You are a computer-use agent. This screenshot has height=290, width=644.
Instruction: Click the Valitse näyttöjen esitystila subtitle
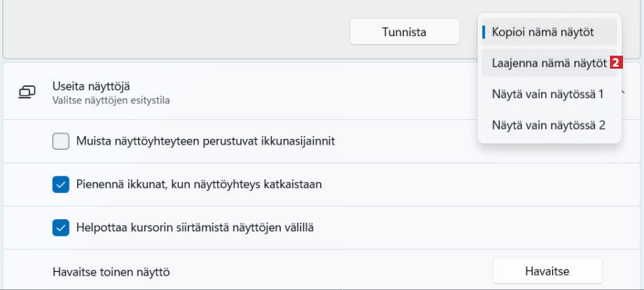coord(111,101)
